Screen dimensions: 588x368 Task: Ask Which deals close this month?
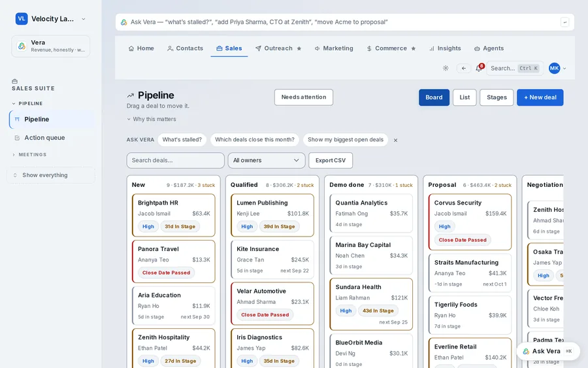255,139
